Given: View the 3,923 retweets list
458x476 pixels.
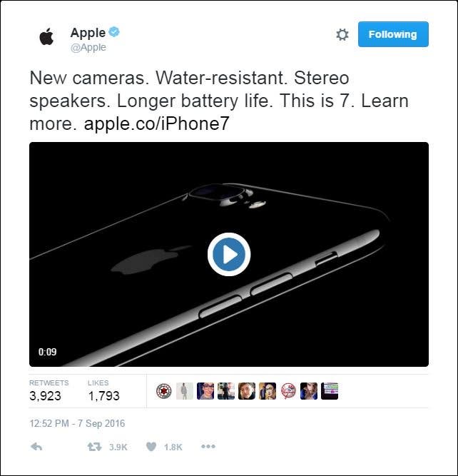Looking at the screenshot, I should (x=49, y=391).
